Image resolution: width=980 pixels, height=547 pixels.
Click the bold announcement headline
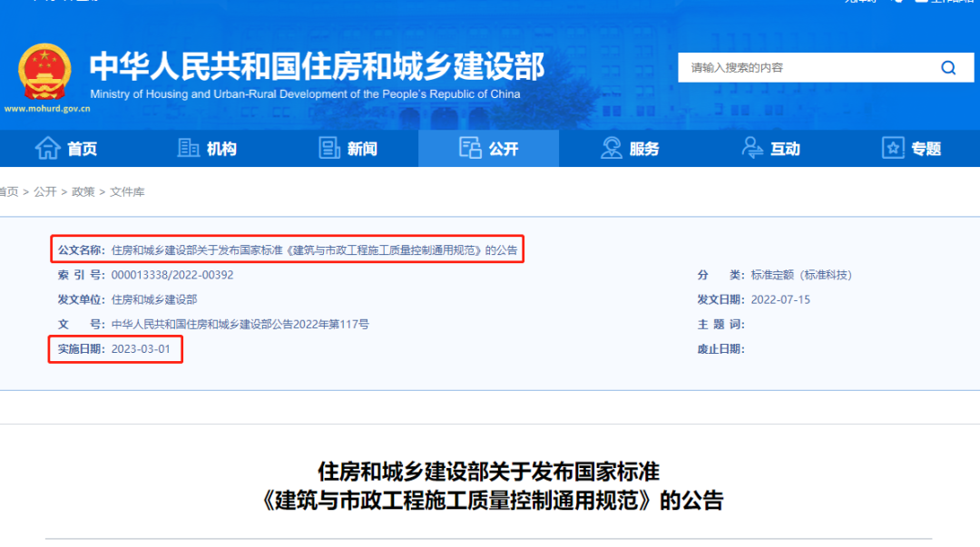coord(489,486)
